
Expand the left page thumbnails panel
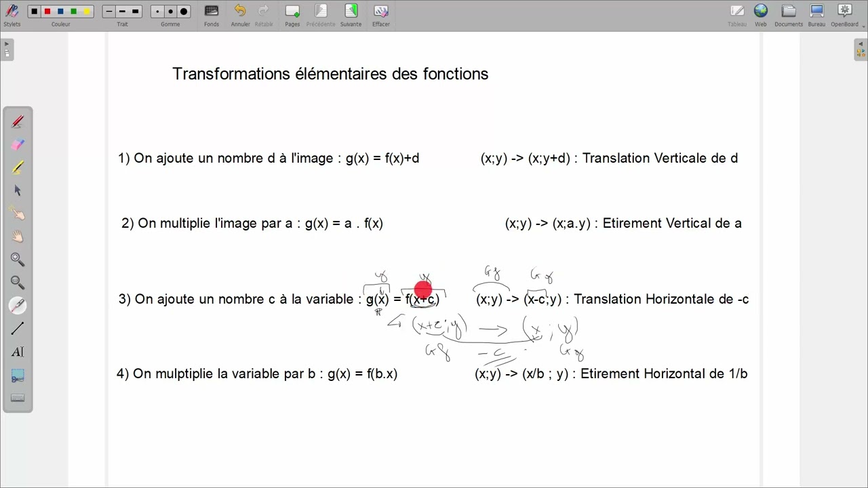[x=7, y=49]
